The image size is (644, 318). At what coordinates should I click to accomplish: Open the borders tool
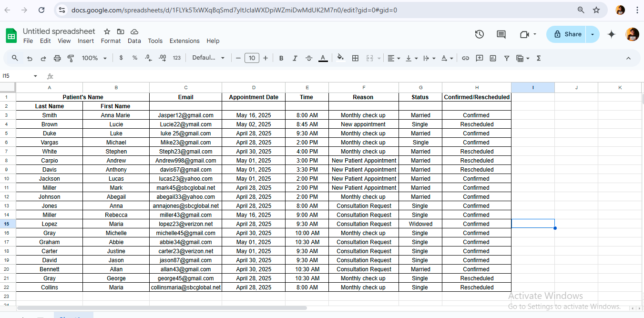click(355, 58)
